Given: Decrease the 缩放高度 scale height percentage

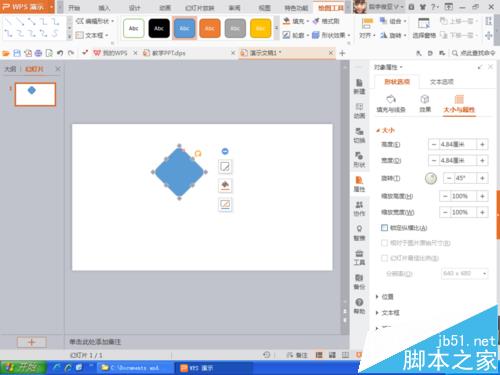Looking at the screenshot, I should pos(445,196).
